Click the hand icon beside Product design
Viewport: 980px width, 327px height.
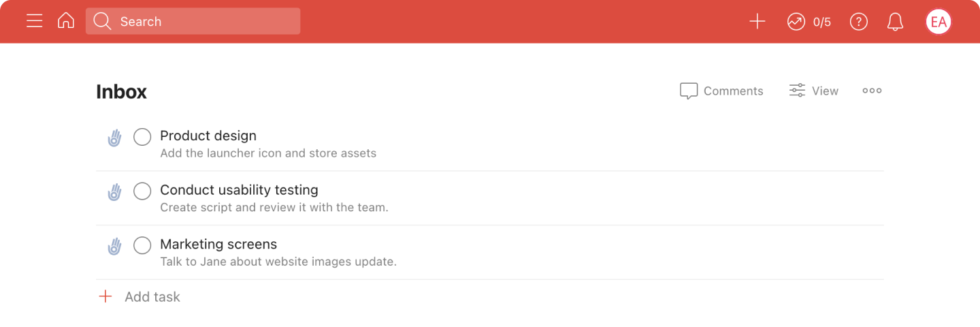[114, 138]
